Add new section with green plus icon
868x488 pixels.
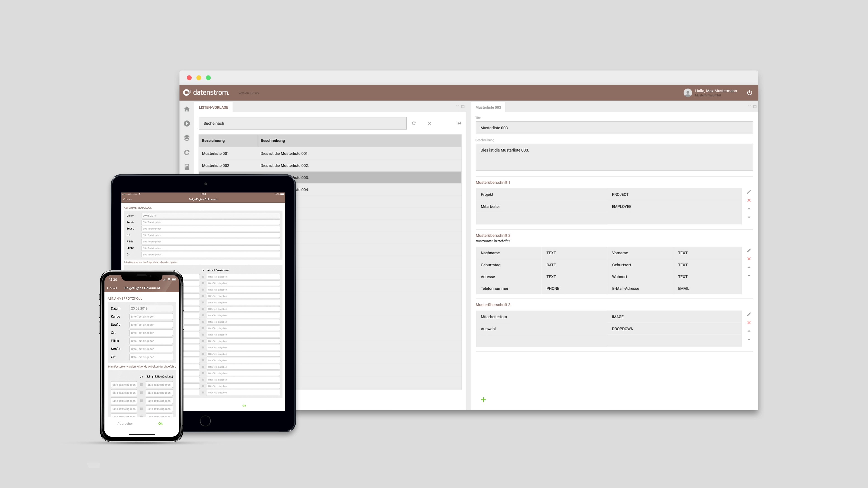tap(483, 399)
